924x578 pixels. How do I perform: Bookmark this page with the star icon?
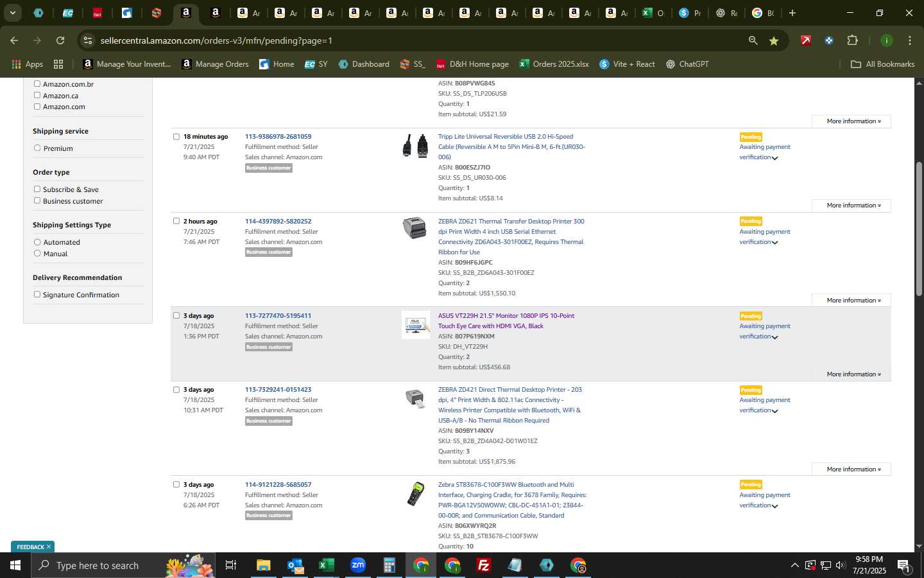[x=774, y=40]
